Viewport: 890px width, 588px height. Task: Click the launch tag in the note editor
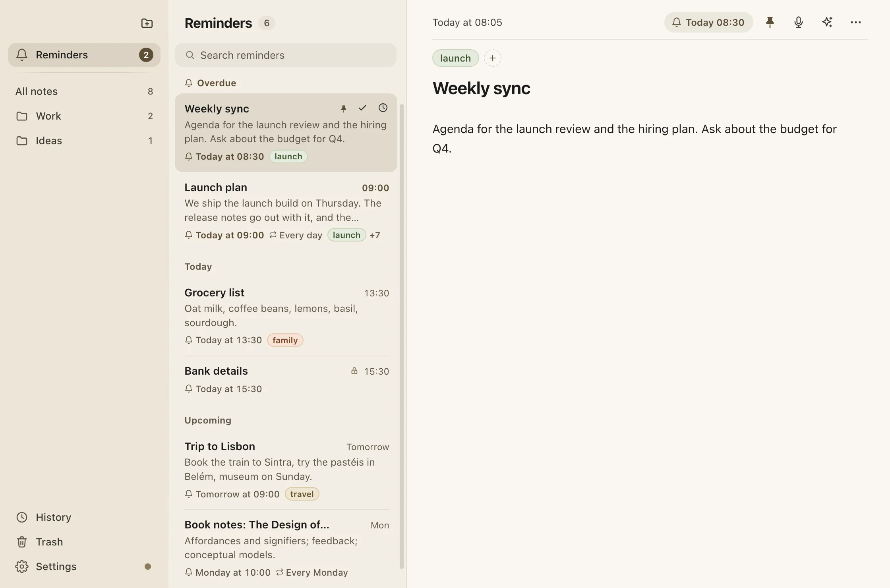455,58
